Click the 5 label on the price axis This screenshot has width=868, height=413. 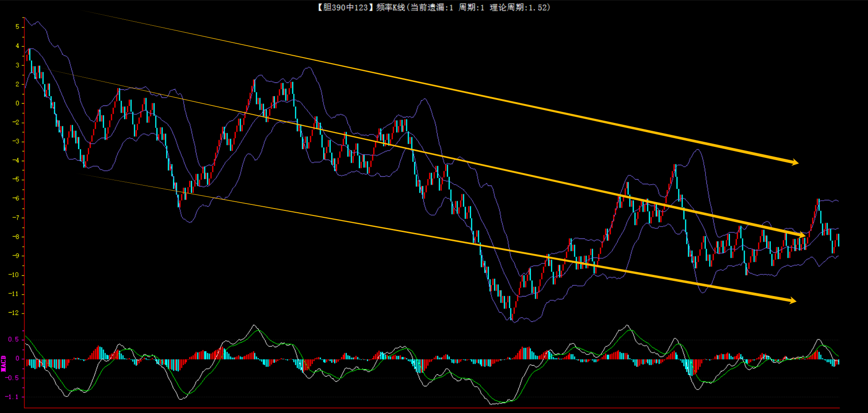tap(17, 27)
